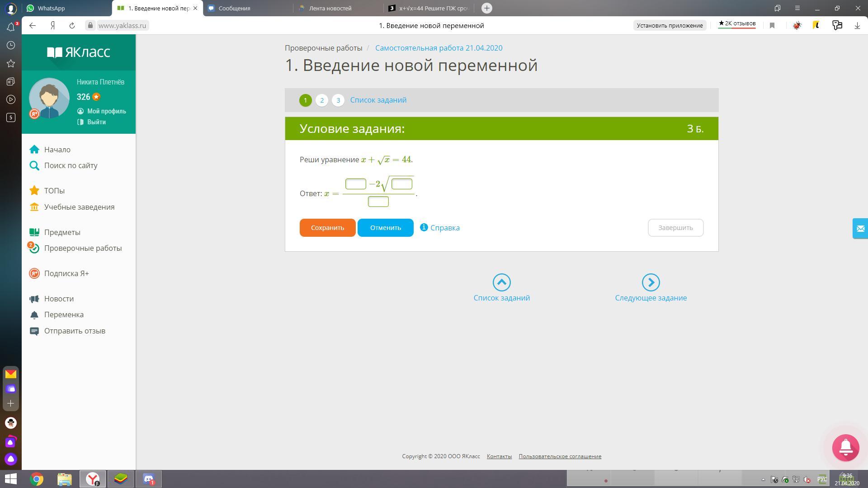Viewport: 868px width, 488px height.
Task: Click the bookmark page icon
Action: click(x=772, y=26)
